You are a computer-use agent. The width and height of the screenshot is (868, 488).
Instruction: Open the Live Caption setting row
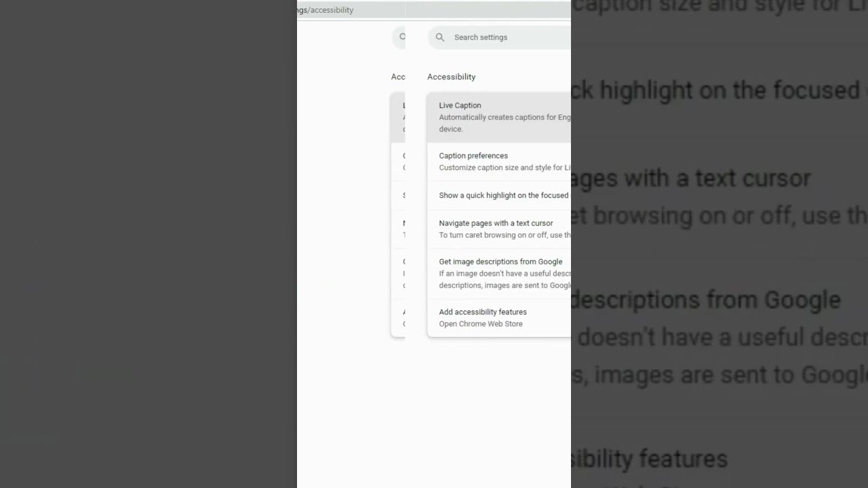(x=499, y=117)
